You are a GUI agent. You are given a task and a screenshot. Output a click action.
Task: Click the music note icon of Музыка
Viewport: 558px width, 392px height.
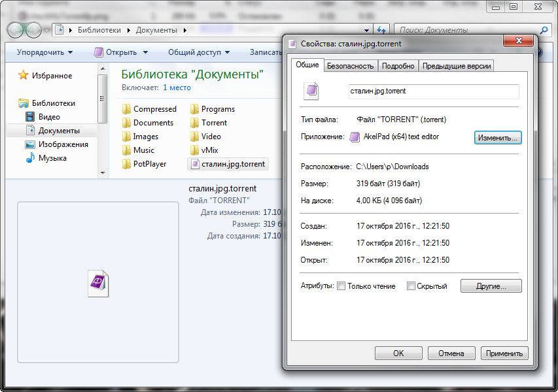(30, 158)
